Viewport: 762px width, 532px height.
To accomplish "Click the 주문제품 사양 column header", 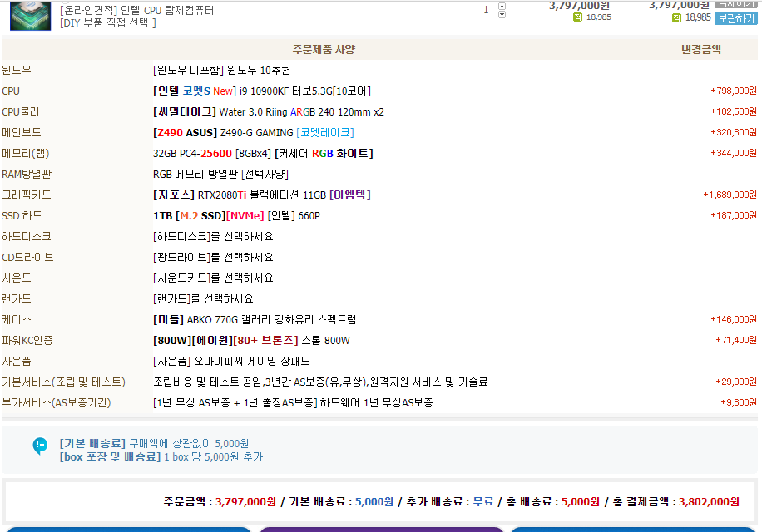I will (324, 50).
